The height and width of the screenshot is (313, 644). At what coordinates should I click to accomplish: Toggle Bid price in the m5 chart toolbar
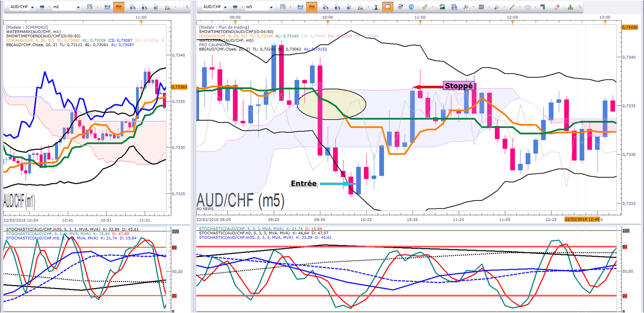[301, 7]
